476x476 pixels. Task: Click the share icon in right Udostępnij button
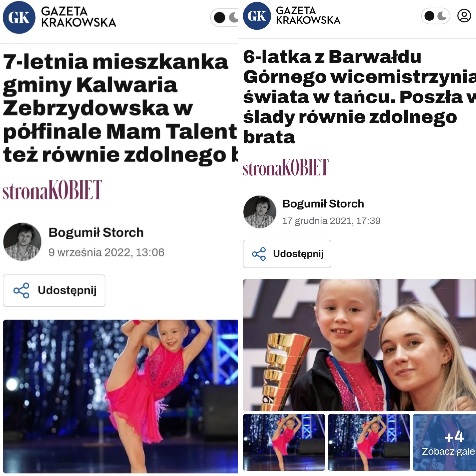259,254
